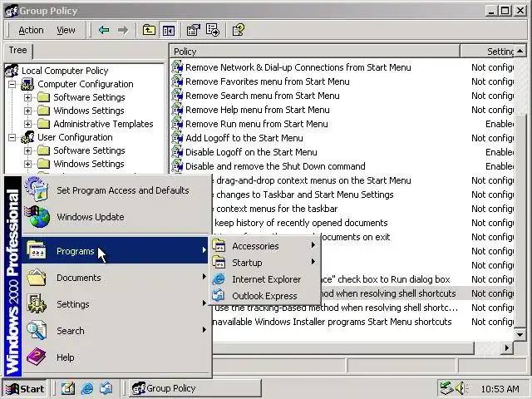The width and height of the screenshot is (532, 399).
Task: Click the Local Computer Policy root icon
Action: point(12,71)
